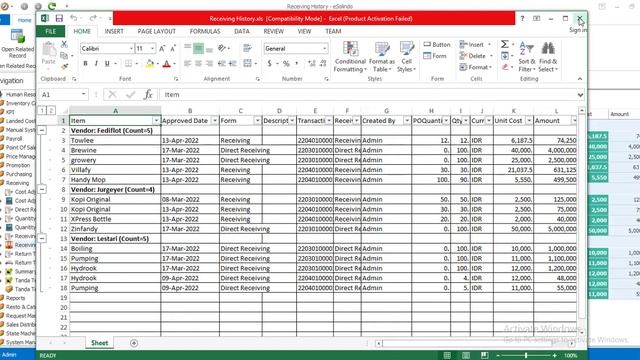Image resolution: width=640 pixels, height=360 pixels.
Task: Click the Save icon in Excel title bar
Action: (x=59, y=18)
